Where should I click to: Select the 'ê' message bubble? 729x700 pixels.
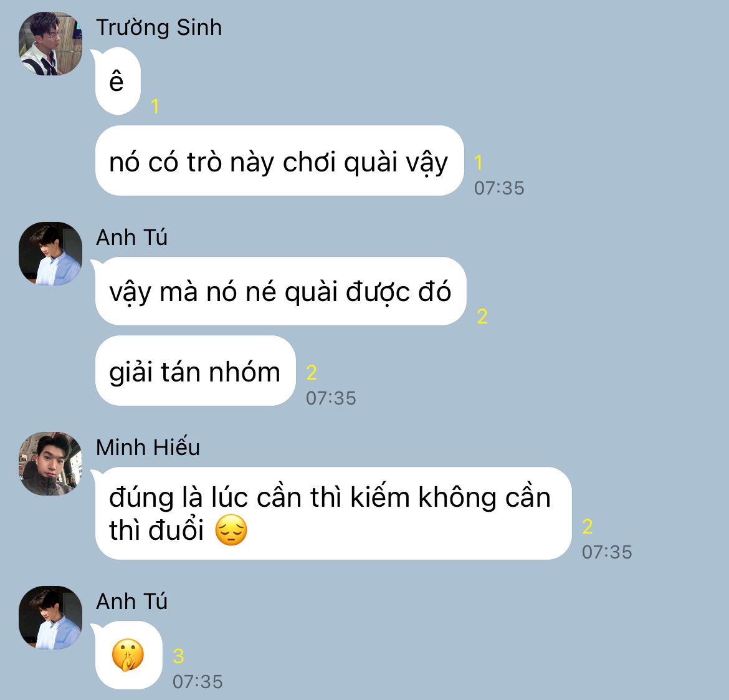pos(118,81)
